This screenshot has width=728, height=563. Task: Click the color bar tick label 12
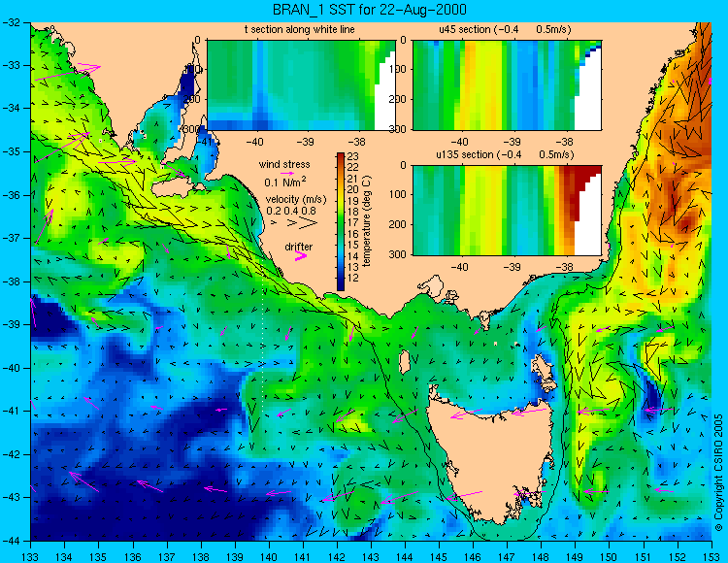point(353,278)
